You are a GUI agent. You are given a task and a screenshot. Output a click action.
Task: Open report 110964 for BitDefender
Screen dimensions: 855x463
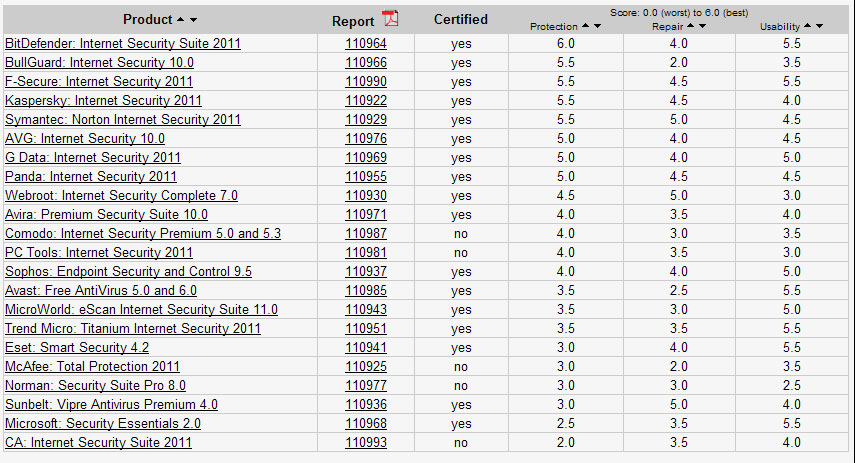click(x=366, y=44)
